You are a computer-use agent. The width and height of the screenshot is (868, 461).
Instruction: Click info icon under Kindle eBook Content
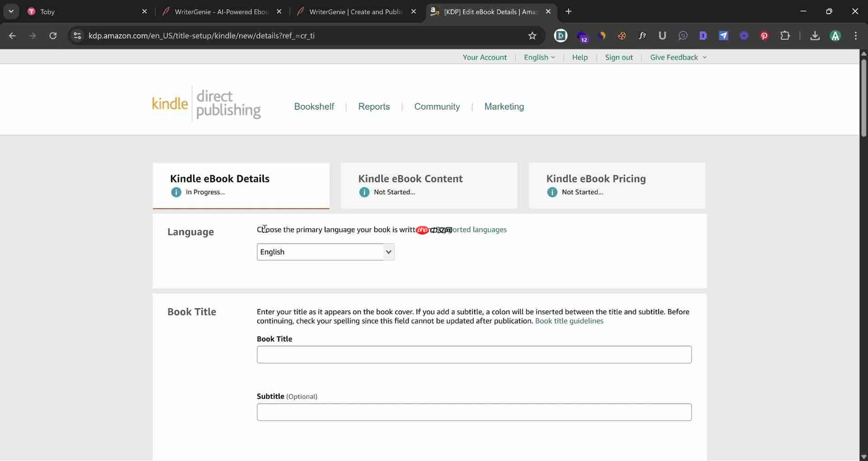pos(364,192)
